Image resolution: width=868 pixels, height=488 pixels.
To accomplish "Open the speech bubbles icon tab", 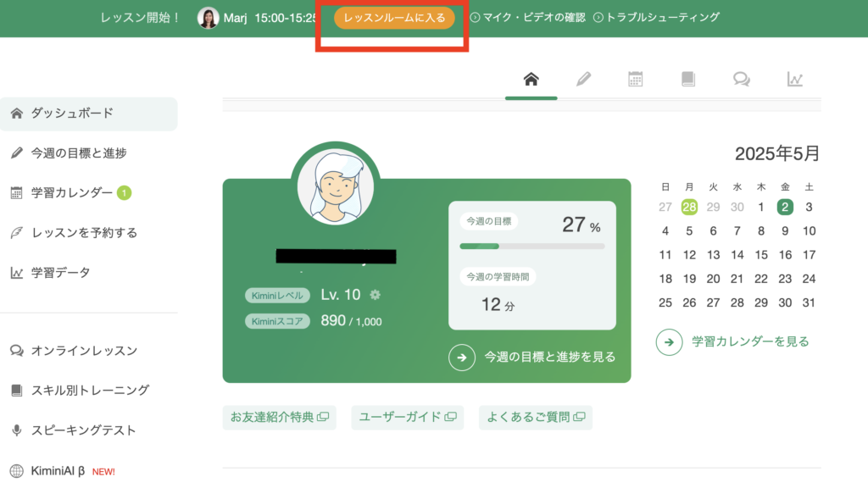I will point(741,79).
